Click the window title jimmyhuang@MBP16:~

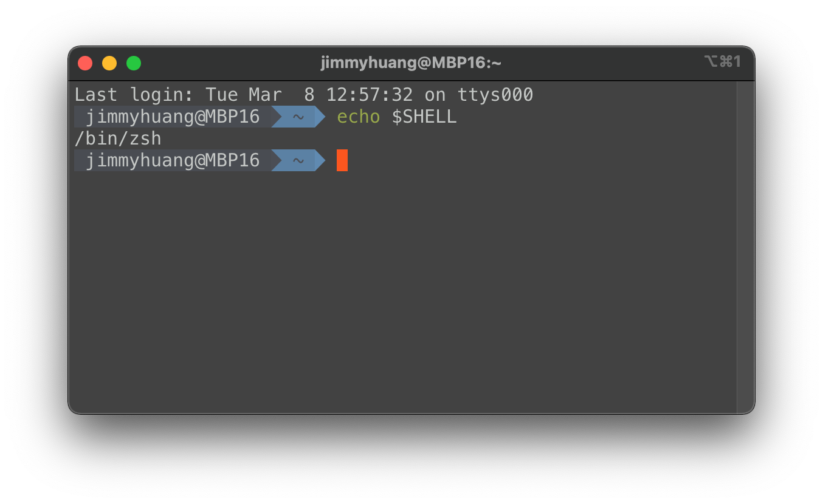411,63
